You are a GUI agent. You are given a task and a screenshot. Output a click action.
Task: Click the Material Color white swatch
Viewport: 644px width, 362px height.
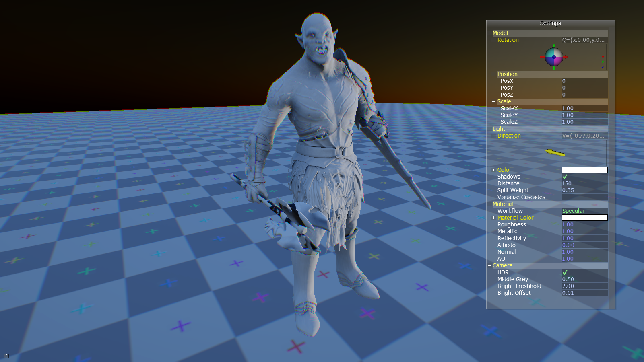pos(584,218)
